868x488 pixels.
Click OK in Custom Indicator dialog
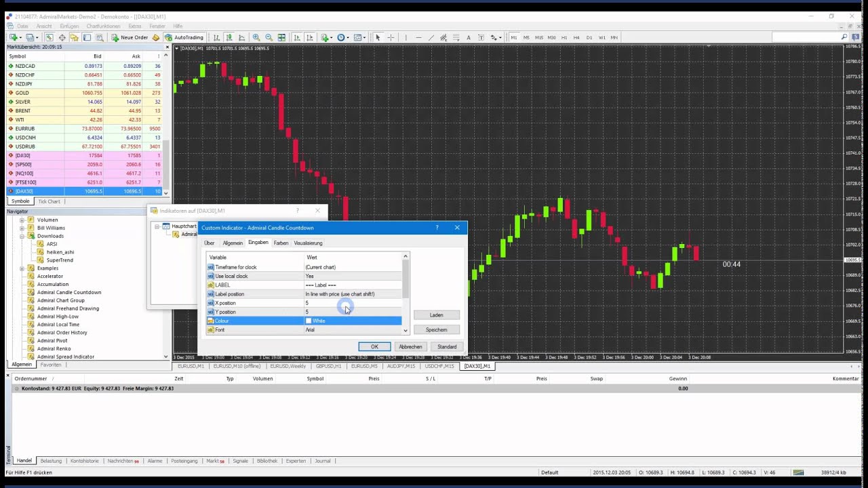[374, 346]
